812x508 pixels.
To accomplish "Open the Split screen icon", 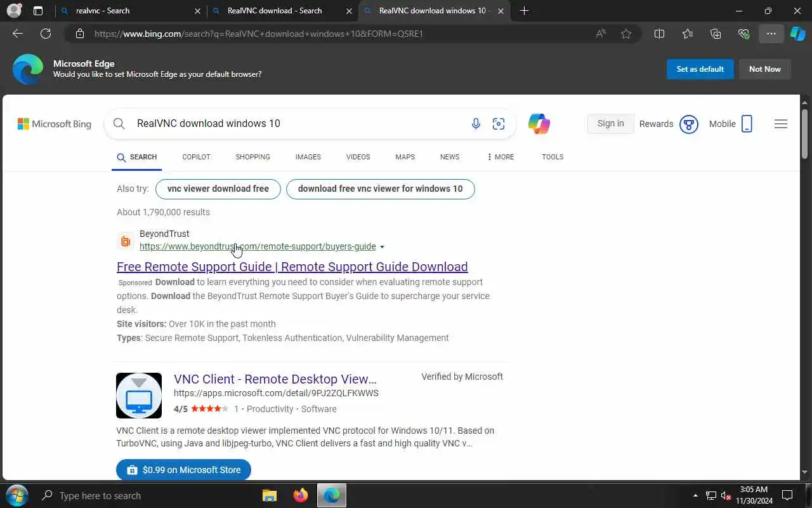I will click(659, 34).
